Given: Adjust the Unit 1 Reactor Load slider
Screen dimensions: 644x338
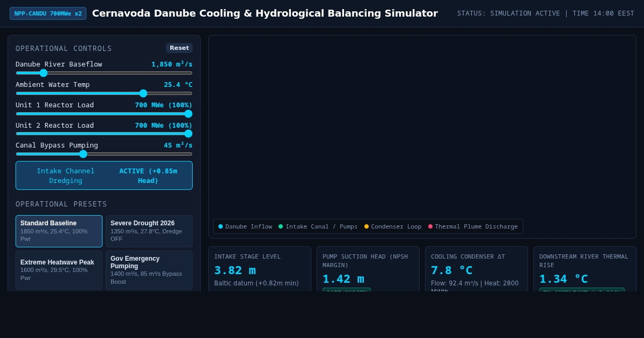Looking at the screenshot, I should tap(104, 114).
